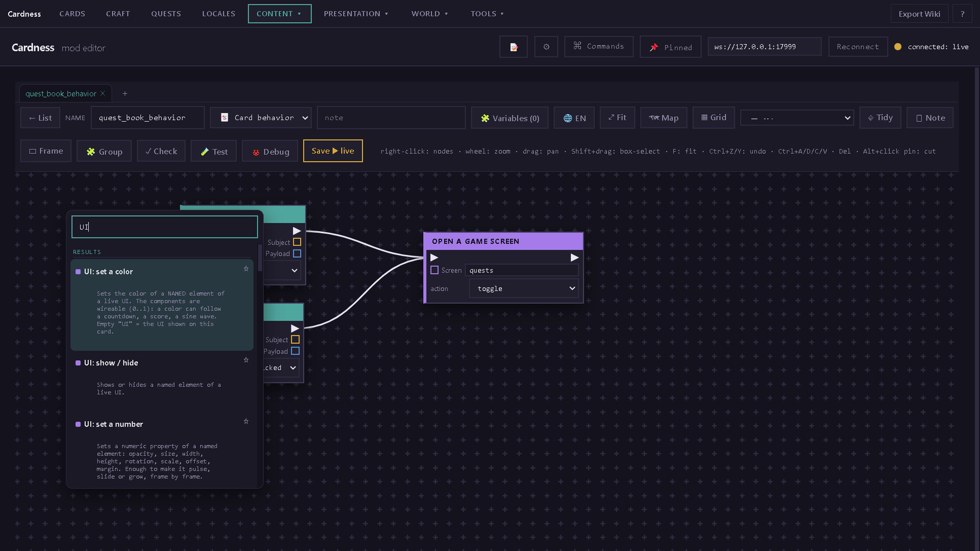The height and width of the screenshot is (551, 980).
Task: Click the exec output arrow on Open a Game Screen node
Action: pyautogui.click(x=574, y=258)
